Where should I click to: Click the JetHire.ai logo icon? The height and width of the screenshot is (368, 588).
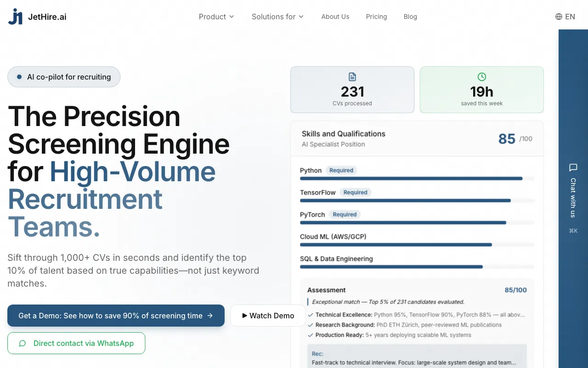[x=15, y=17]
